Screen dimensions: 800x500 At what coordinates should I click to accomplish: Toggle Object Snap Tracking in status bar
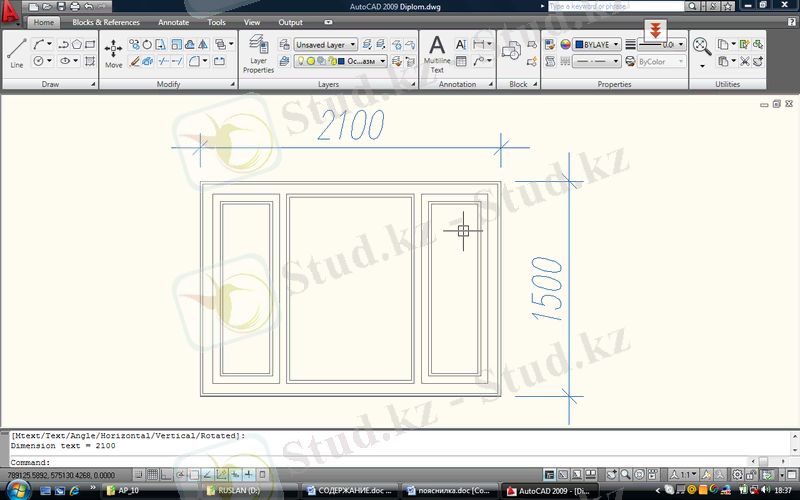tap(207, 474)
